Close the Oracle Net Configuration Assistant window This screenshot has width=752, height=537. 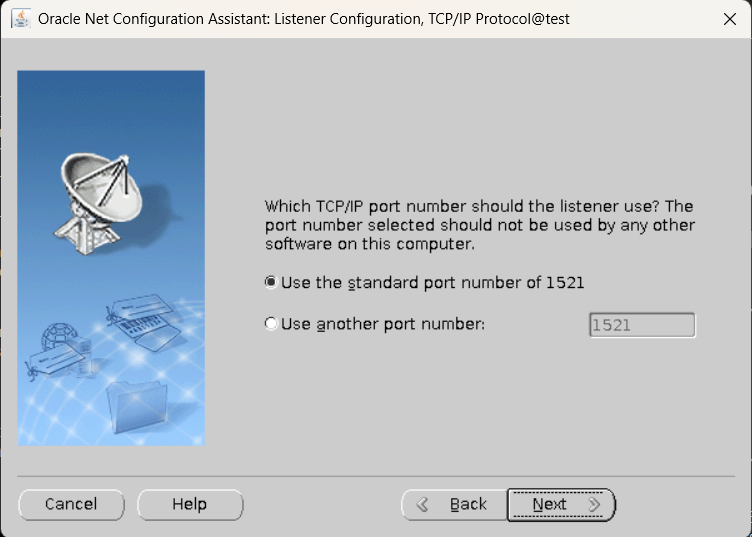729,19
